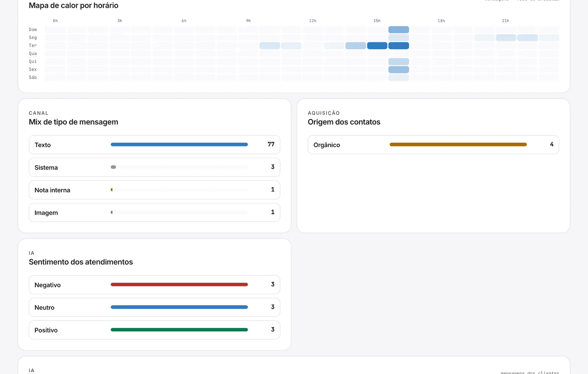Screen dimensions: 588x374
Task: Click the Mix de tipo de mensagem heading
Action: coord(73,122)
